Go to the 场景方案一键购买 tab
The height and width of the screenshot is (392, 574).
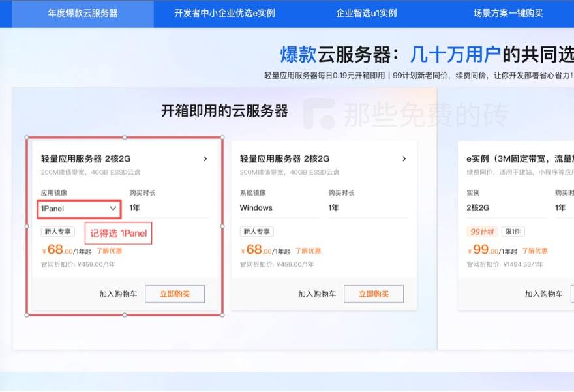(x=507, y=13)
